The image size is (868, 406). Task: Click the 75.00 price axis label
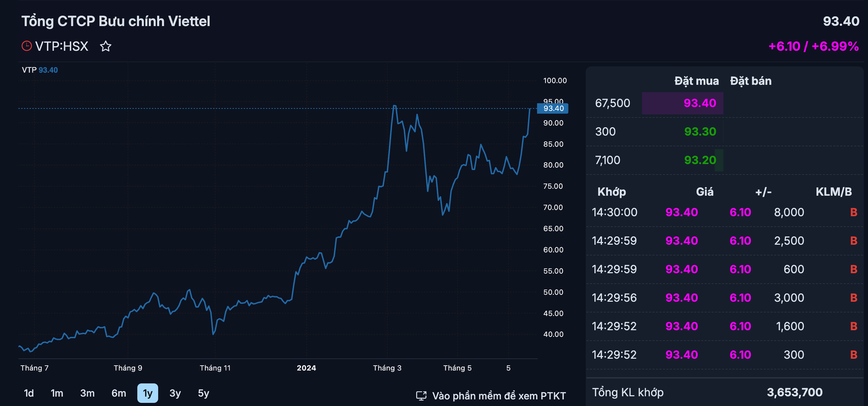pos(553,187)
